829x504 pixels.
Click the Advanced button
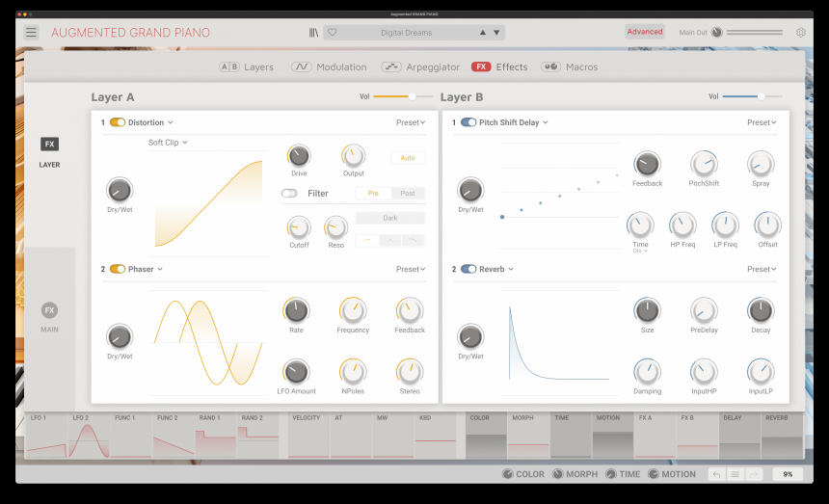[x=645, y=32]
